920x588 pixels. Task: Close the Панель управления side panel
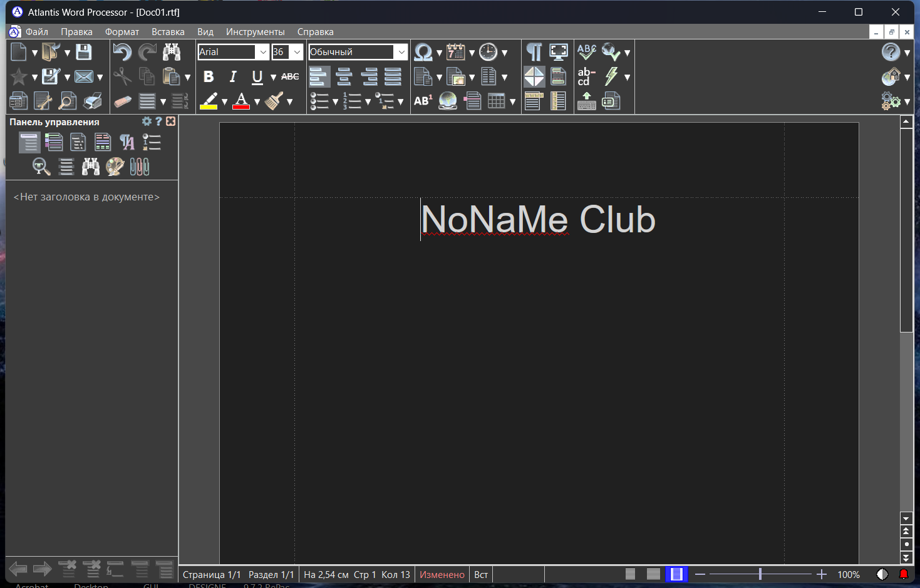point(171,121)
